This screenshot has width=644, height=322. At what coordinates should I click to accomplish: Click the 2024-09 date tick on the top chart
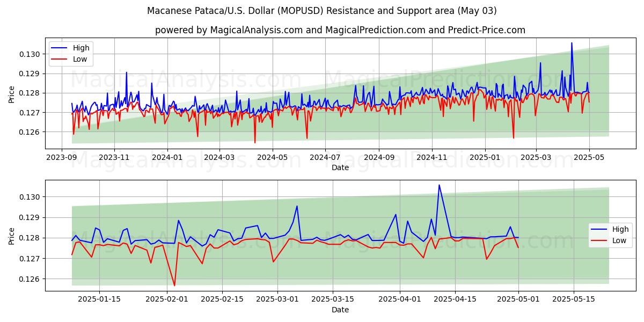click(x=379, y=157)
